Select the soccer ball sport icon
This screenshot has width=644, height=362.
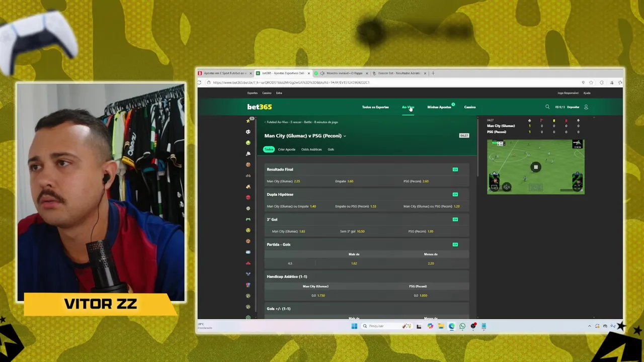(248, 132)
